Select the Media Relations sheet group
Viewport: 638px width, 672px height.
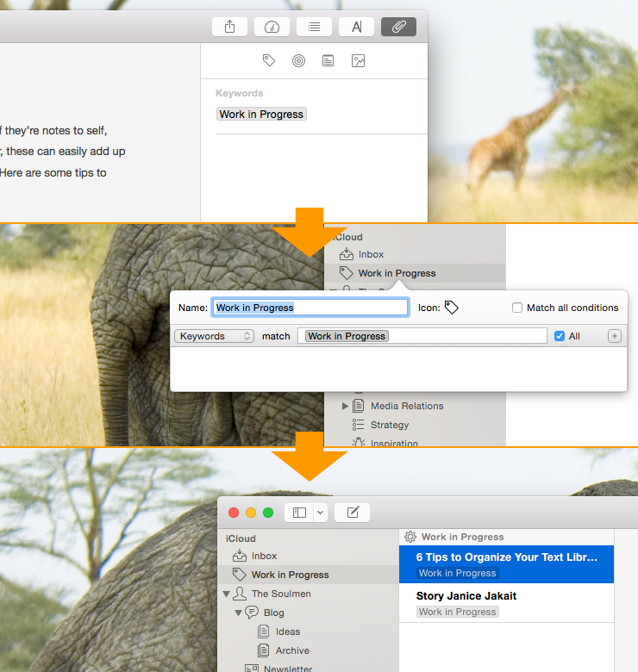(407, 406)
